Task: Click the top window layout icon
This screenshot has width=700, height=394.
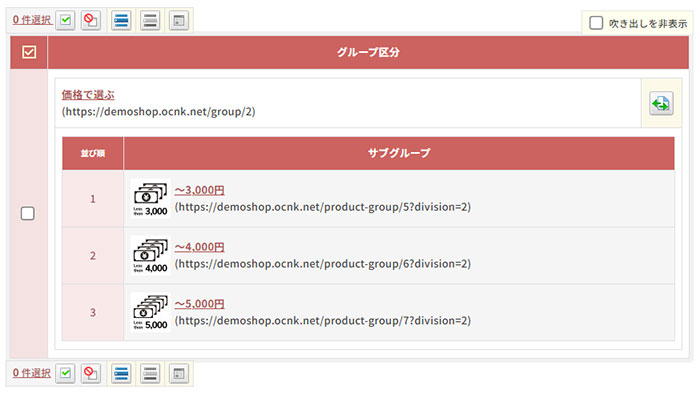Action: click(179, 20)
